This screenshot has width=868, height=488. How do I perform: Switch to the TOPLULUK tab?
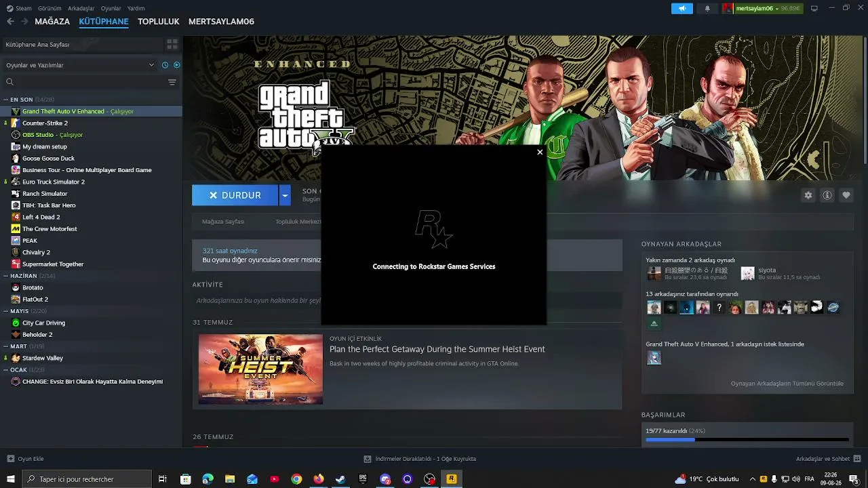click(158, 22)
